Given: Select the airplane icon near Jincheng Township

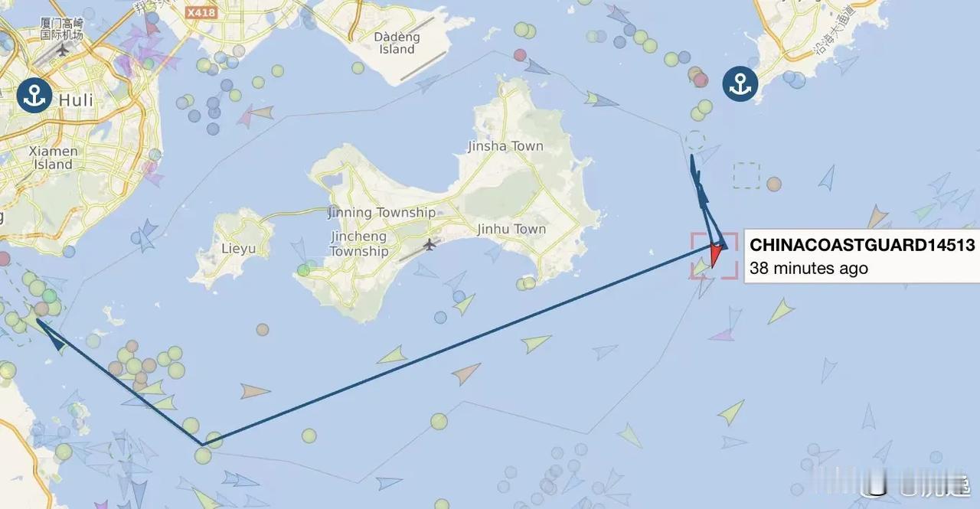Looking at the screenshot, I should [430, 245].
